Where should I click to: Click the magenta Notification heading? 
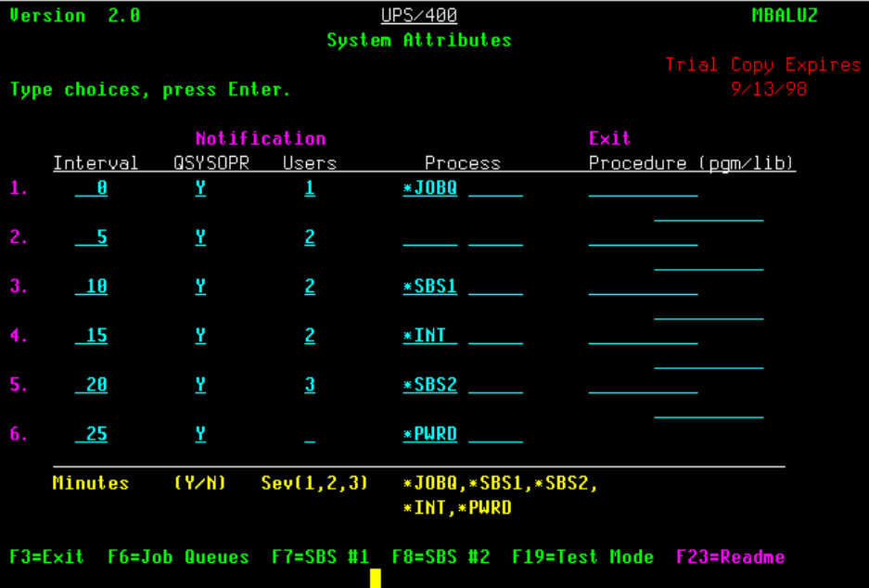pos(261,138)
